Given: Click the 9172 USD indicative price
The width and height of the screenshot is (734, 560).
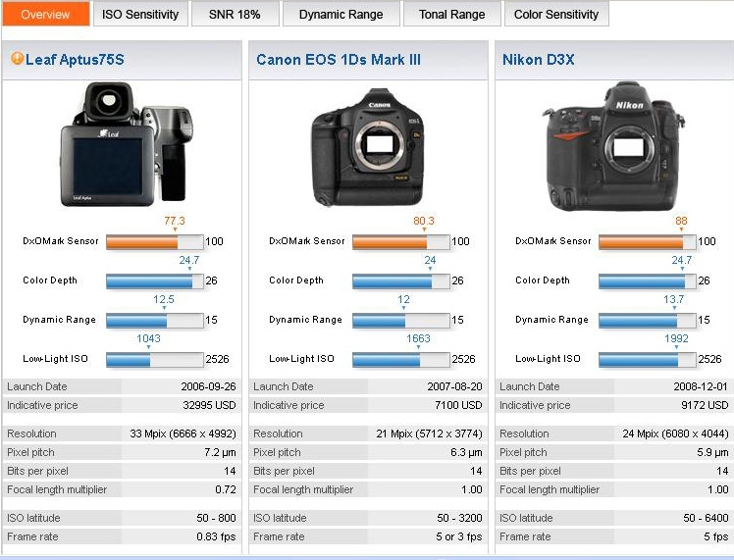Looking at the screenshot, I should click(x=705, y=405).
